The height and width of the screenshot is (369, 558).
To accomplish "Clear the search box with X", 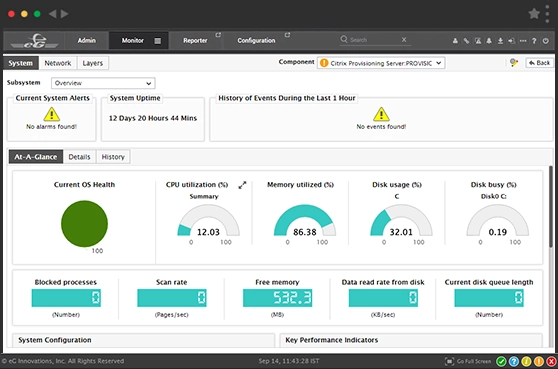I will [404, 39].
